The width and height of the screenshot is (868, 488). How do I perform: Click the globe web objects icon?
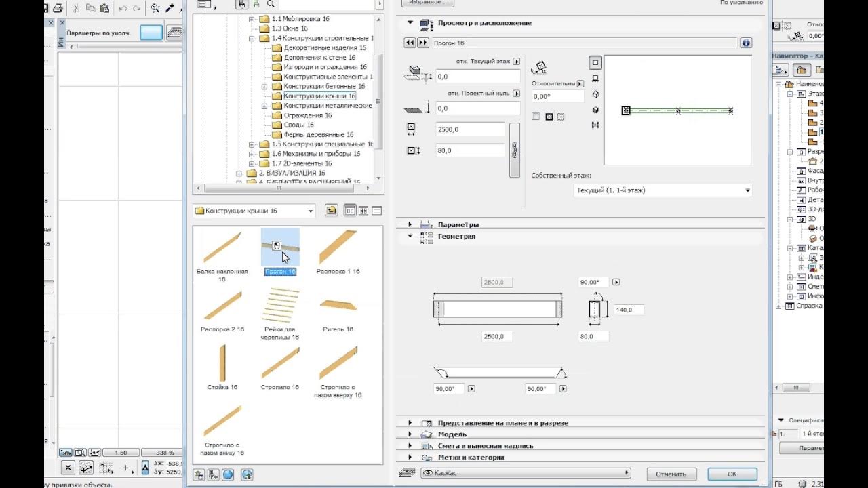(227, 474)
